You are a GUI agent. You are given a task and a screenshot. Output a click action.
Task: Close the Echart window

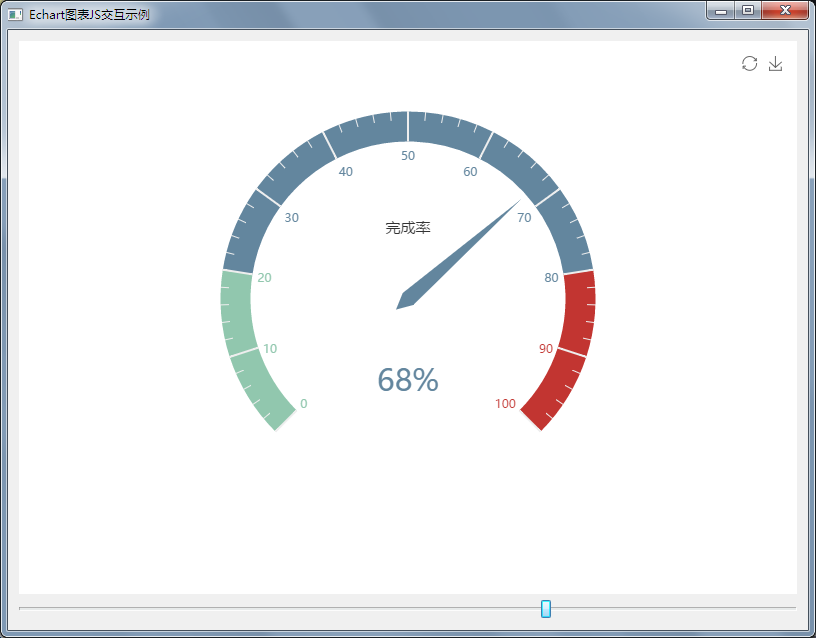[x=784, y=11]
